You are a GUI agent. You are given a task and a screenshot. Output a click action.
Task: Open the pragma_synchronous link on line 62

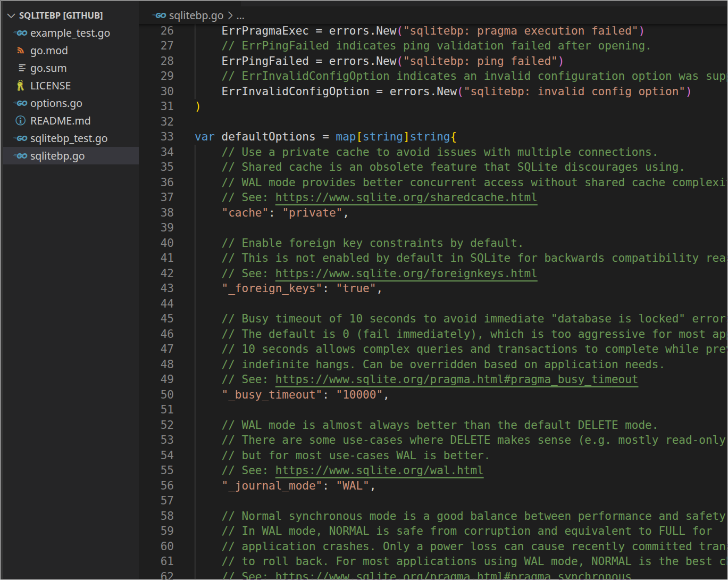tap(453, 575)
